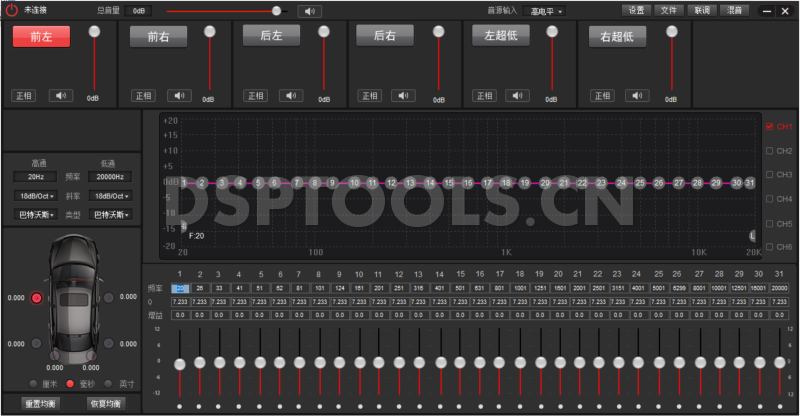This screenshot has height=416, width=800.
Task: Click the red power connection icon
Action: pos(11,10)
